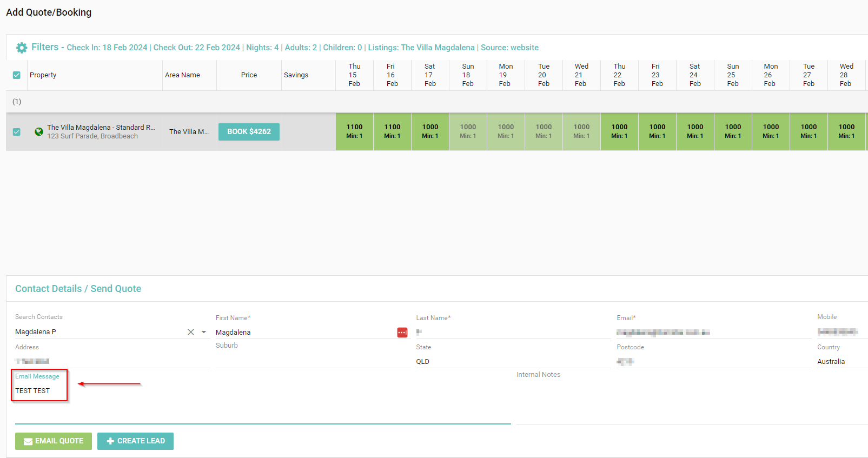Uncheck The Villa Magdalena row checkbox

[x=17, y=132]
